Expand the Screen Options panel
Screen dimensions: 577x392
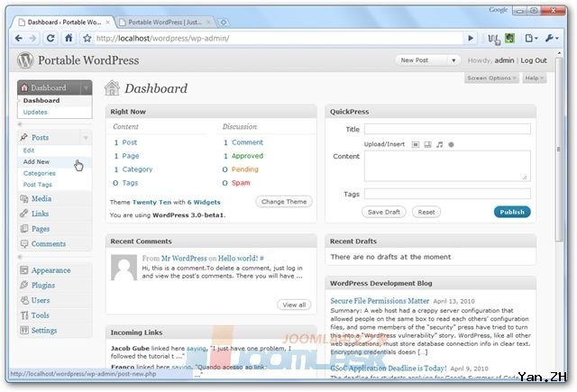491,78
